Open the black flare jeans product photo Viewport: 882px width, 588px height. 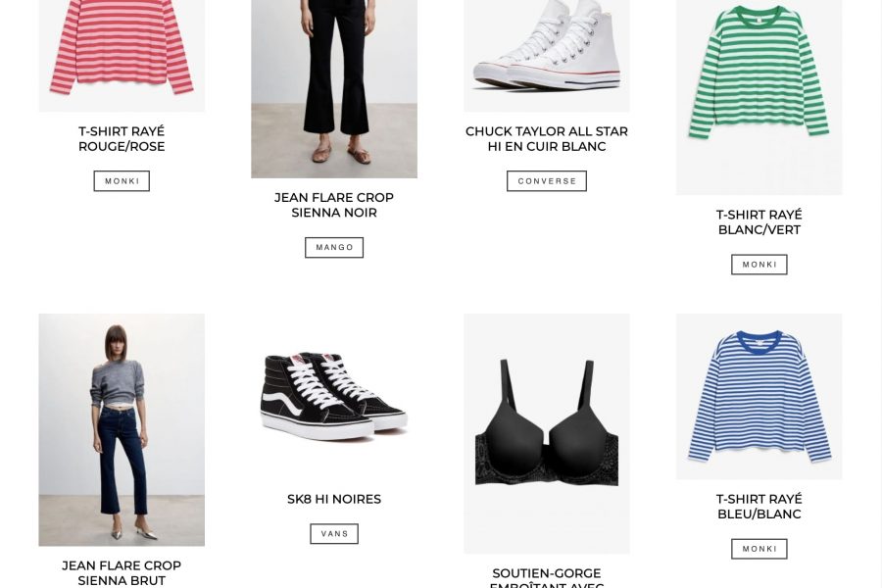(x=334, y=89)
